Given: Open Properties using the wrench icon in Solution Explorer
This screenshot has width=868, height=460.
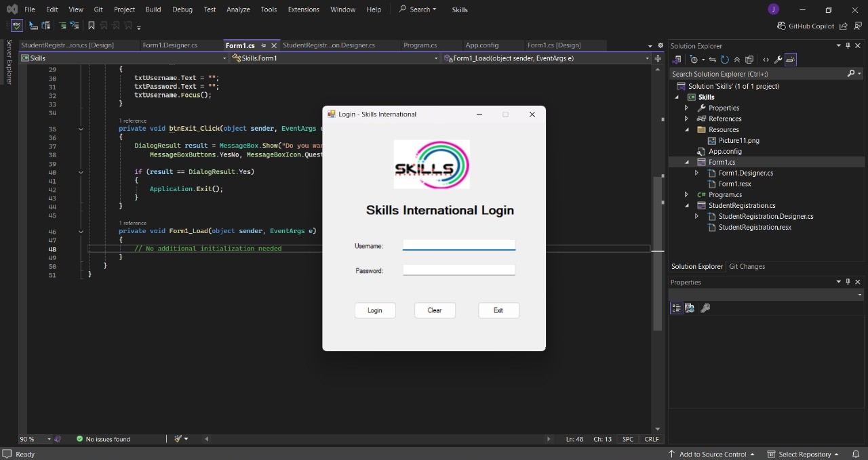Looking at the screenshot, I should 778,60.
